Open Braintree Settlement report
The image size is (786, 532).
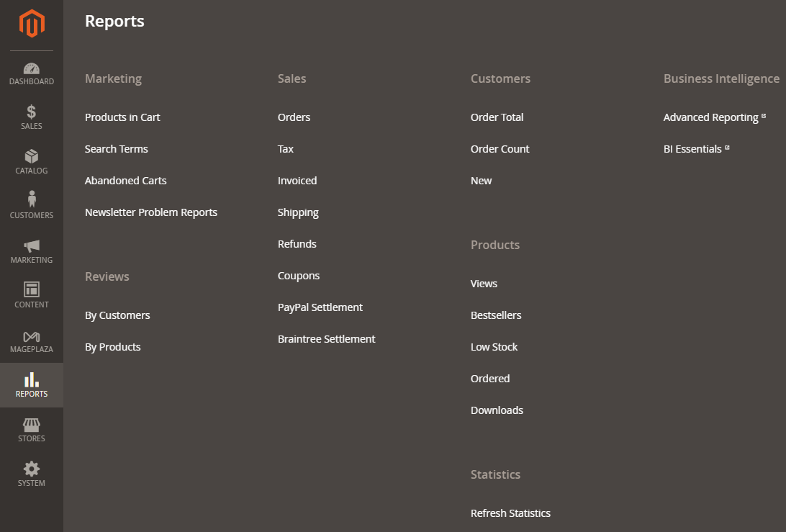(x=326, y=339)
